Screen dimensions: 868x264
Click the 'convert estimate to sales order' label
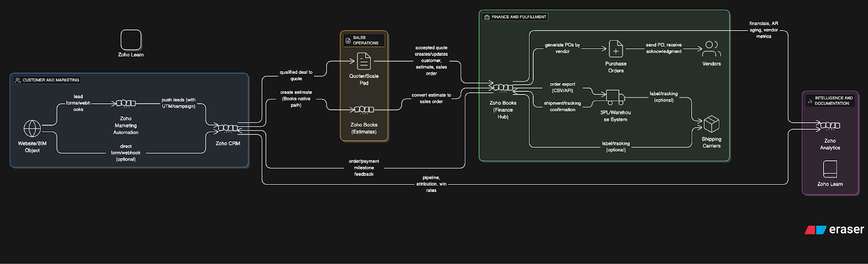[x=431, y=98]
